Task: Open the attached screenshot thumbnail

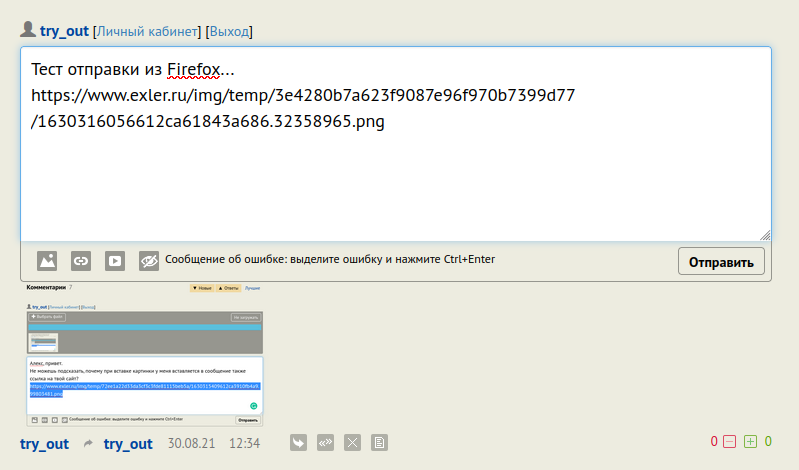Action: [x=144, y=354]
